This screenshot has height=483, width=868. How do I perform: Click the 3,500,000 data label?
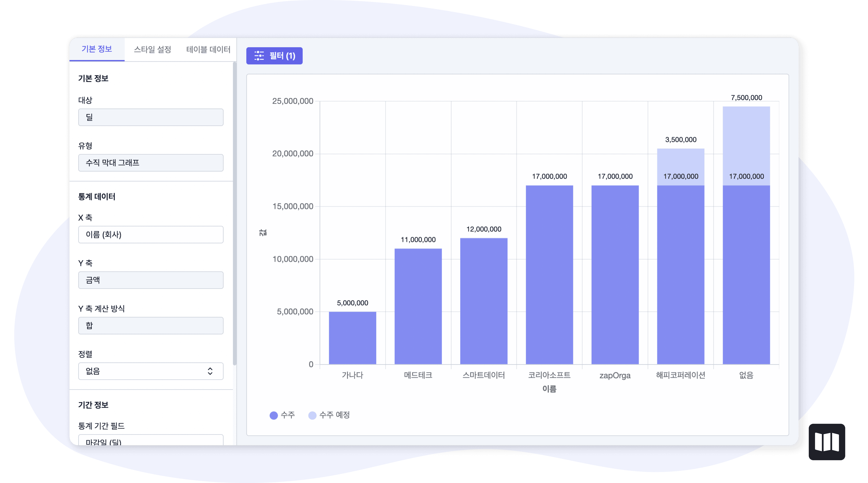[x=681, y=140]
